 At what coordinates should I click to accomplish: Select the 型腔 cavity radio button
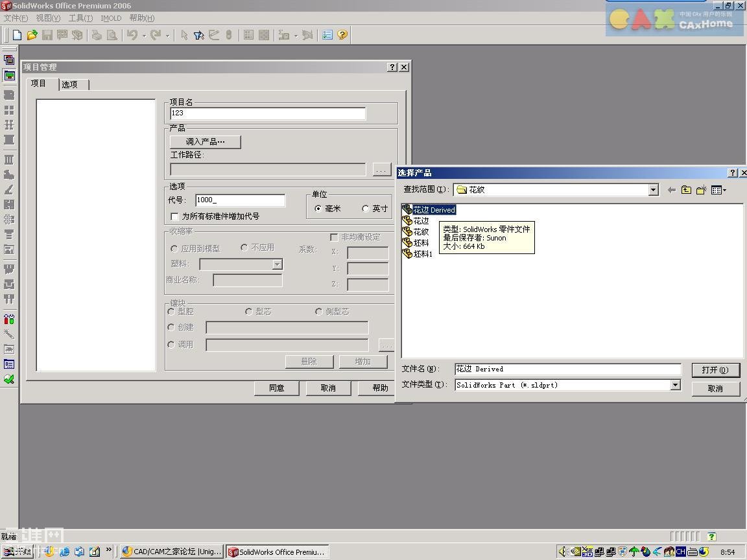click(171, 311)
